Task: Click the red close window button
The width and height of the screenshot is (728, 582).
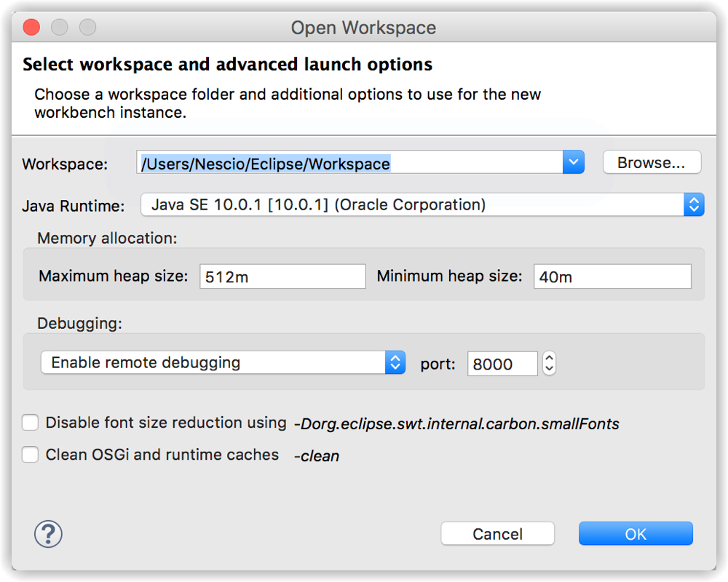Action: point(31,27)
